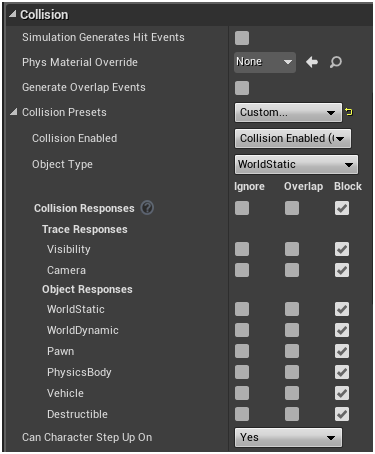Screen dimensions: 375x454
Task: Click the Pawn row label
Action: pos(60,351)
